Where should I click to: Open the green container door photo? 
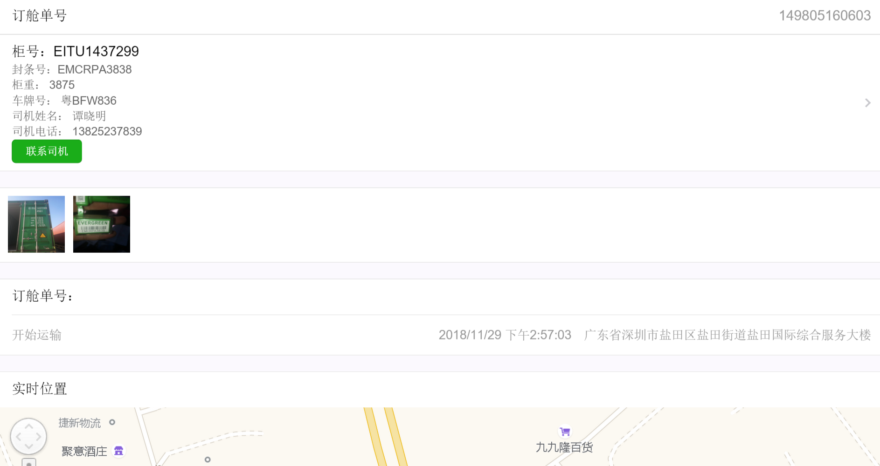click(36, 224)
